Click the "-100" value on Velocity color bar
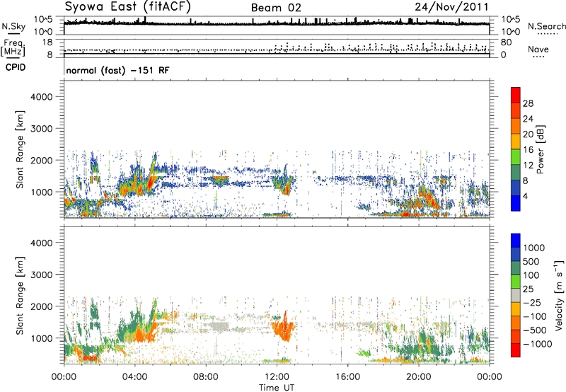The width and height of the screenshot is (566, 392). pos(535,316)
